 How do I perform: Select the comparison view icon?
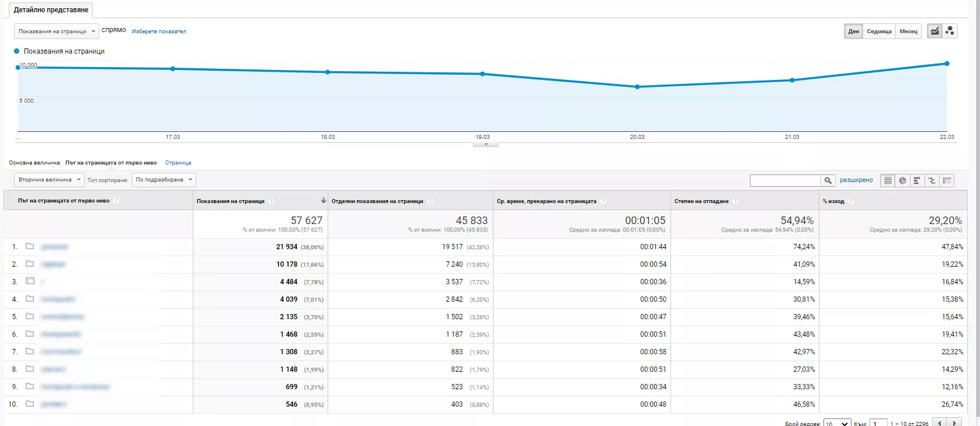tap(932, 181)
